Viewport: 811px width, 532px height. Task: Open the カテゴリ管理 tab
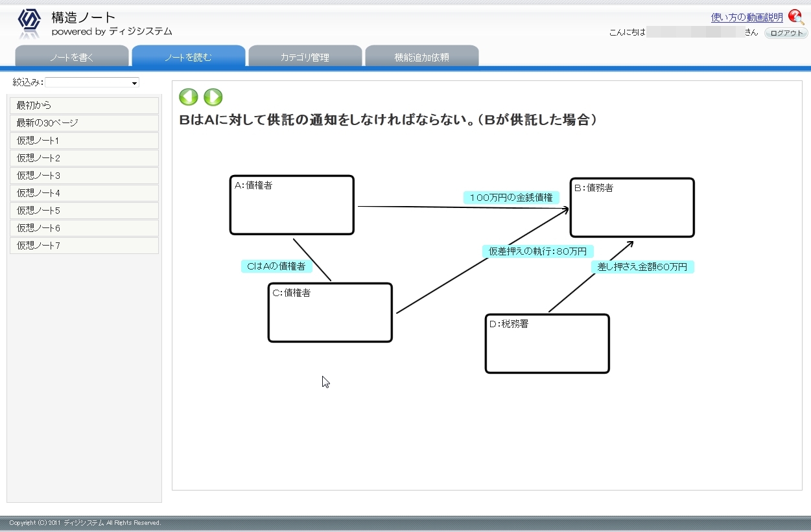click(x=305, y=56)
